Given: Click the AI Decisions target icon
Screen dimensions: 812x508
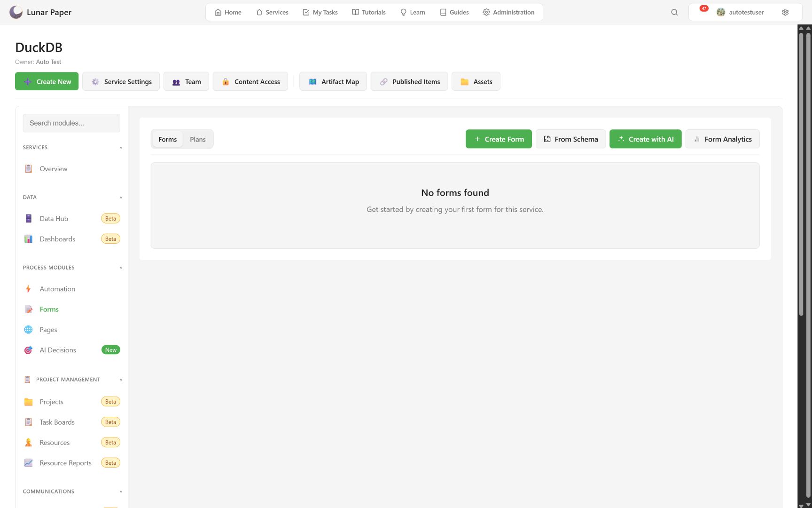Looking at the screenshot, I should (29, 350).
